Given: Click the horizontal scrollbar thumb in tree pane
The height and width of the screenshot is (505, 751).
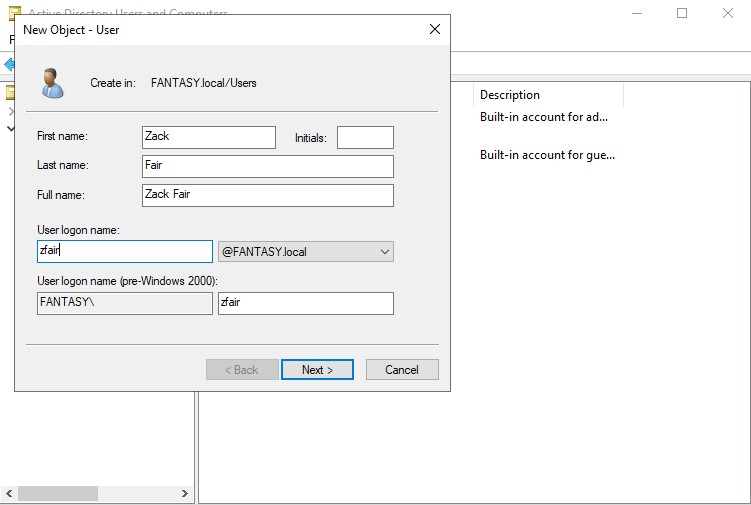Looking at the screenshot, I should tap(58, 493).
